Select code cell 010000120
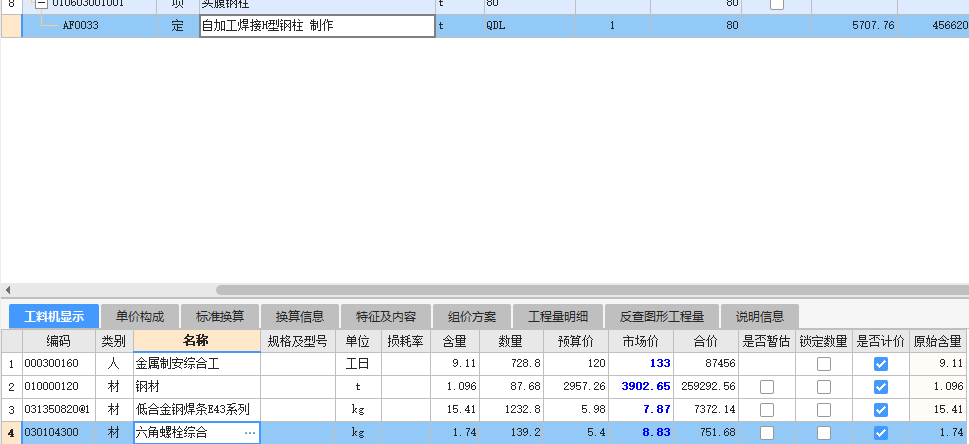Image resolution: width=969 pixels, height=444 pixels. pyautogui.click(x=59, y=387)
